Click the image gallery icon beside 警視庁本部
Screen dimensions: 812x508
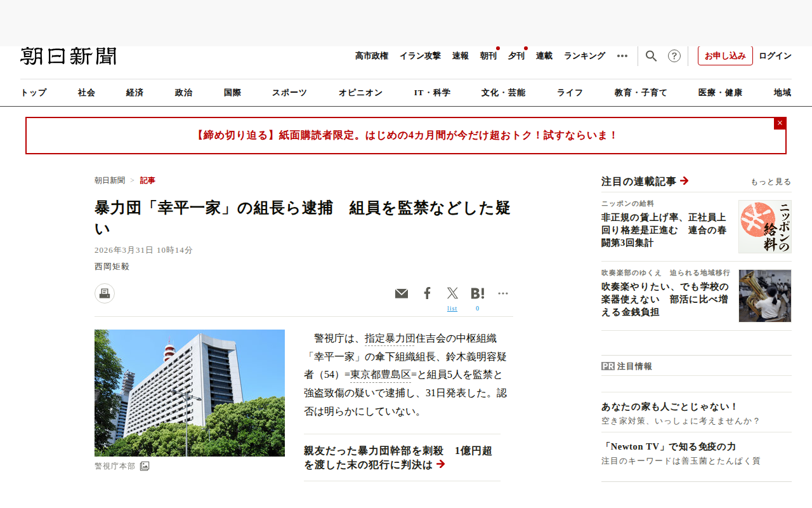click(x=145, y=466)
